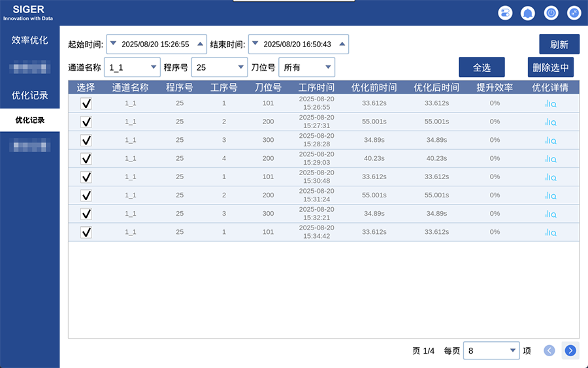588x368 pixels.
Task: Uncheck the row with process time 15:28:28
Action: point(86,140)
